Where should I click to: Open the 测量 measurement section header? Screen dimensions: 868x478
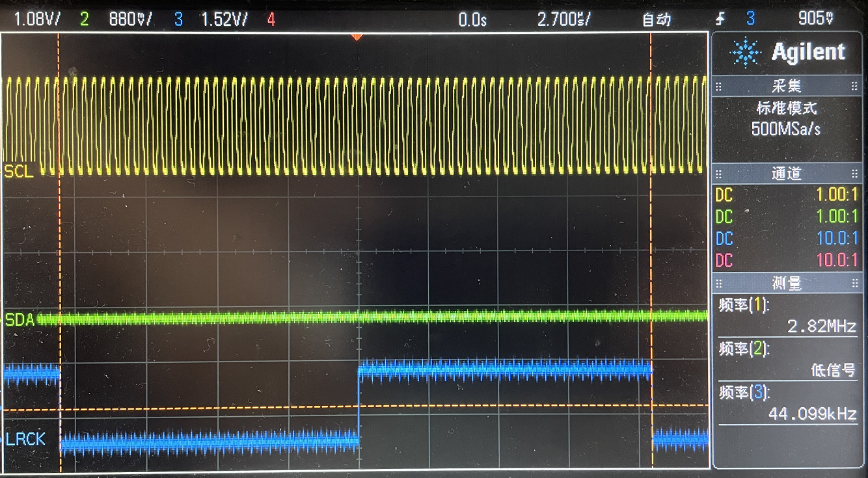coord(787,283)
